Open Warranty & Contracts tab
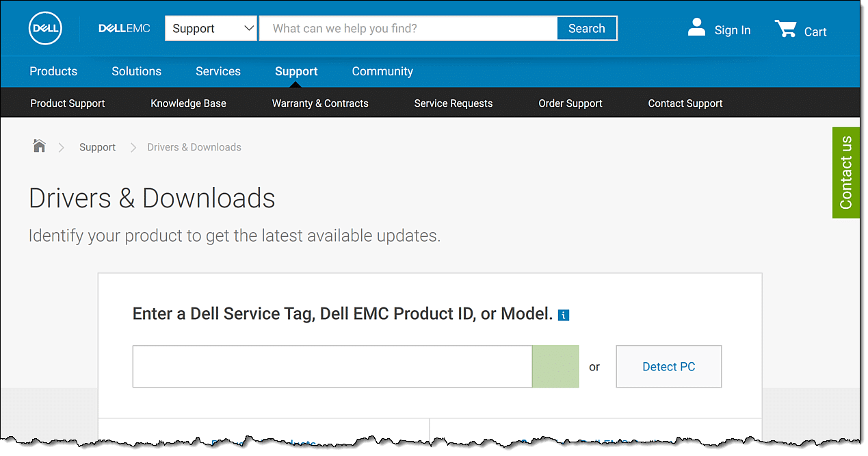 coord(319,103)
